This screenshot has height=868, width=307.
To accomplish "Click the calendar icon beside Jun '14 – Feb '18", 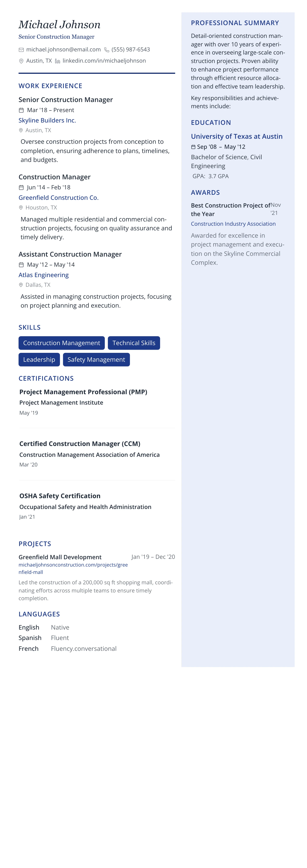I will 21,187.
